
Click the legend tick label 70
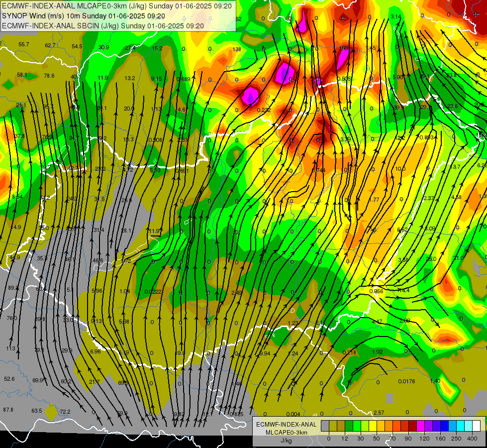coord(392,439)
